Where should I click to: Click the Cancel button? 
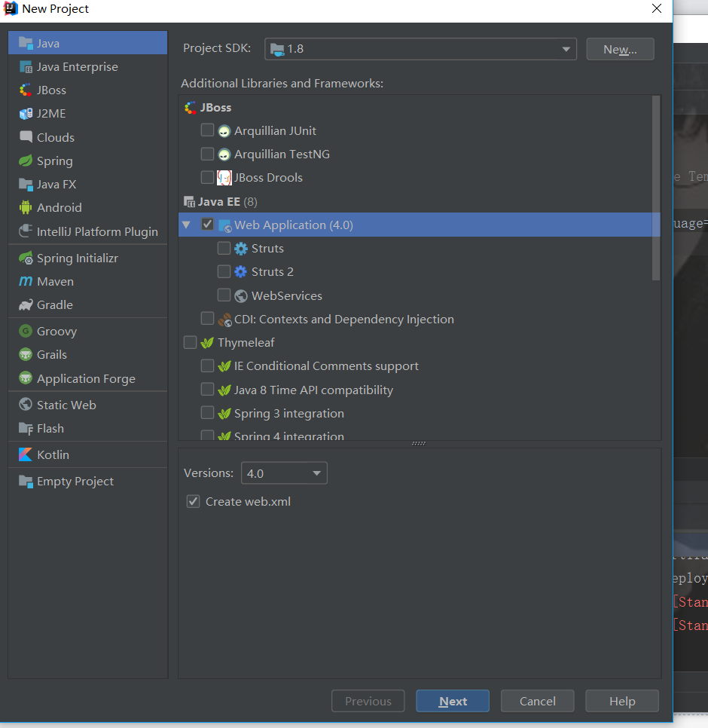(537, 701)
